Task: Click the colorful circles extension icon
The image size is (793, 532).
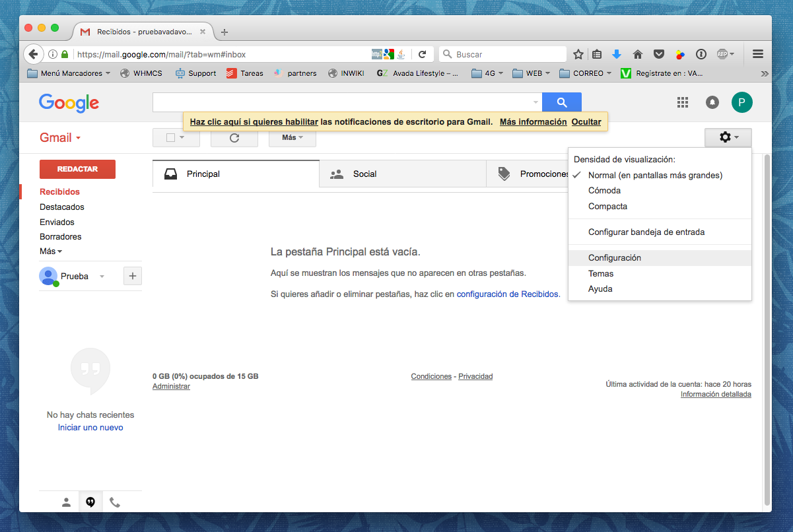Action: (x=680, y=54)
